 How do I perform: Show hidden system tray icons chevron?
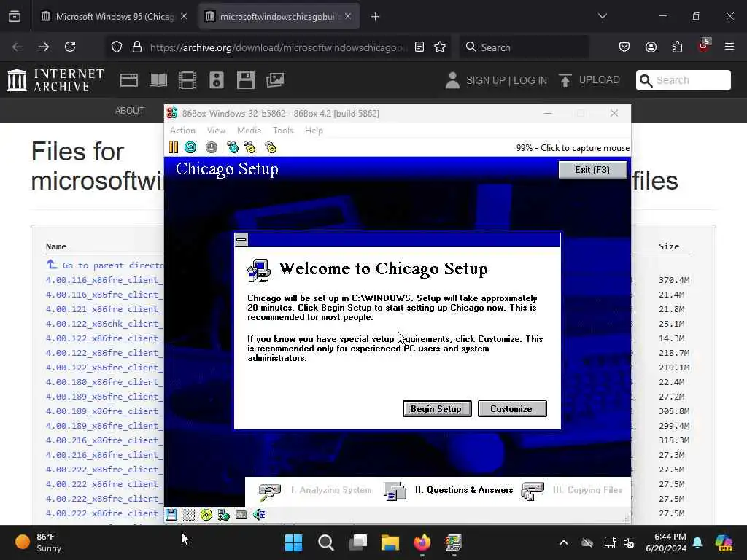pos(564,542)
